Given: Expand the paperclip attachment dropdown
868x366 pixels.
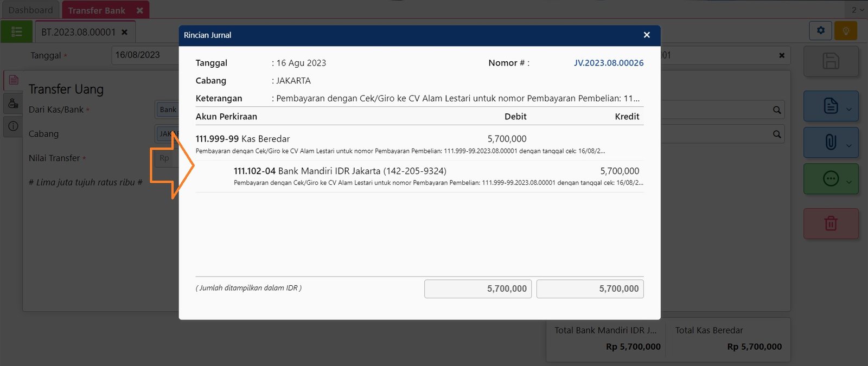Looking at the screenshot, I should (x=848, y=145).
